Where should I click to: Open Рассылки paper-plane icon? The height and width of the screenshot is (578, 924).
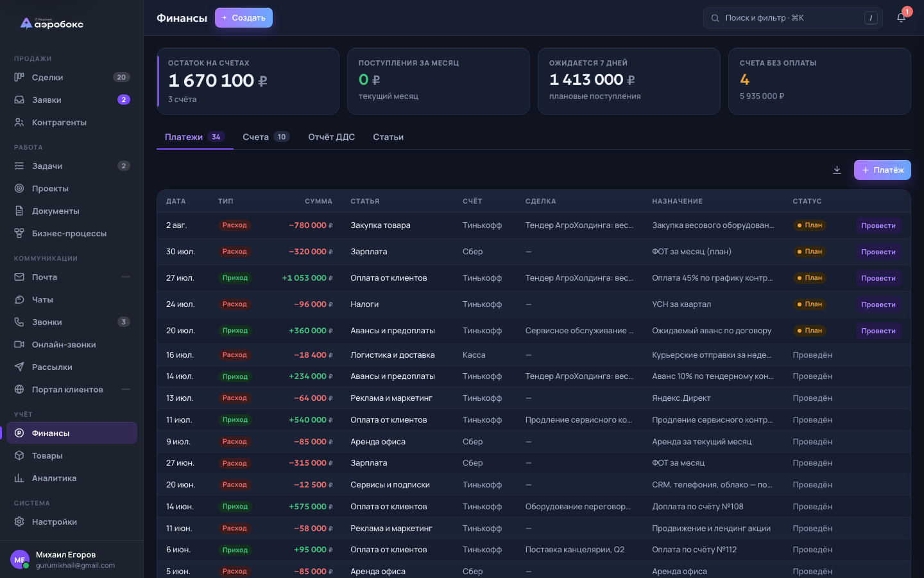(19, 367)
